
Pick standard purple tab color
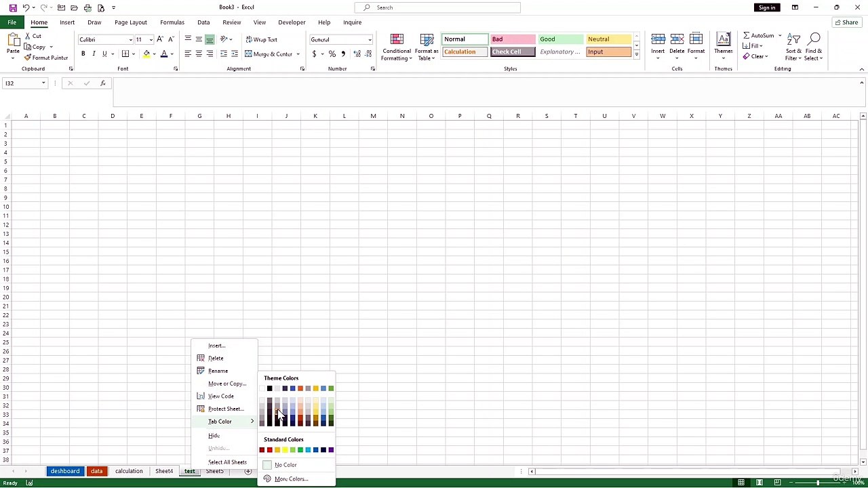[x=331, y=450]
